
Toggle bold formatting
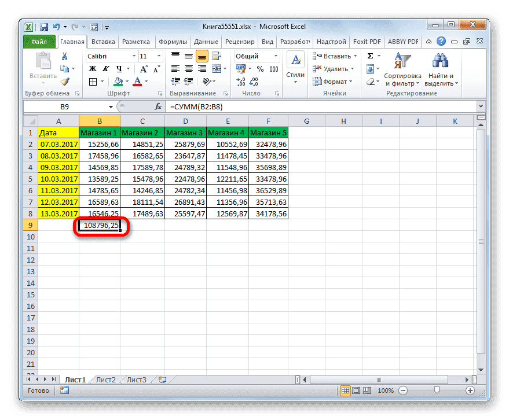point(93,69)
